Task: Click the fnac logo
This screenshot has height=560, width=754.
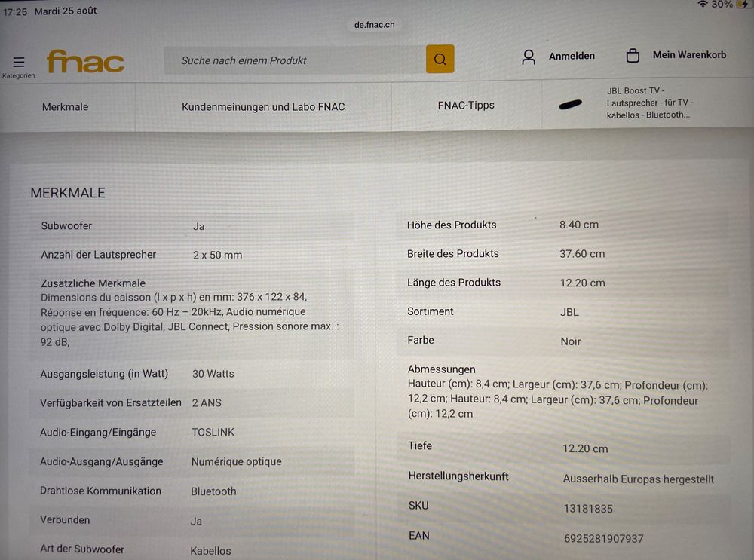Action: pyautogui.click(x=85, y=62)
